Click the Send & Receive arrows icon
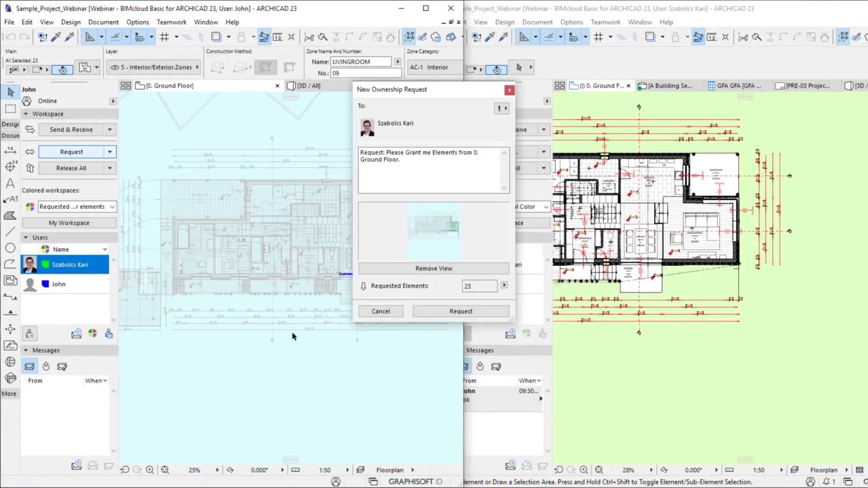This screenshot has height=488, width=868. point(30,129)
